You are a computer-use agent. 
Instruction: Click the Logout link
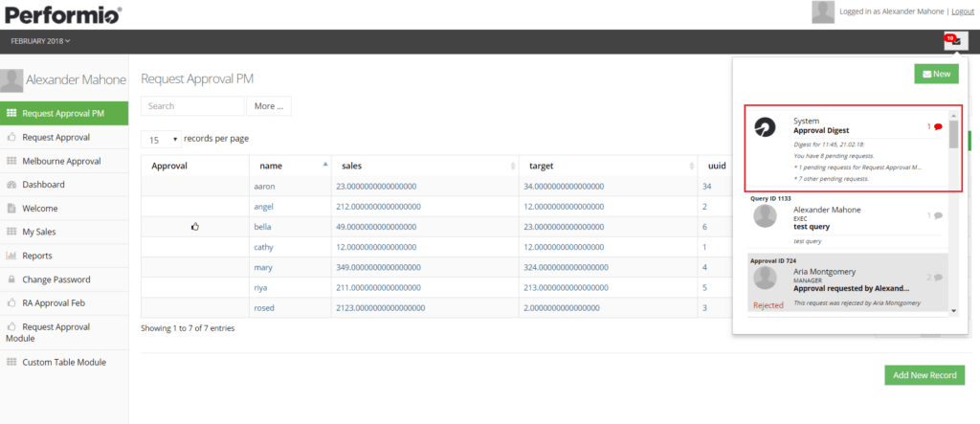pyautogui.click(x=963, y=11)
